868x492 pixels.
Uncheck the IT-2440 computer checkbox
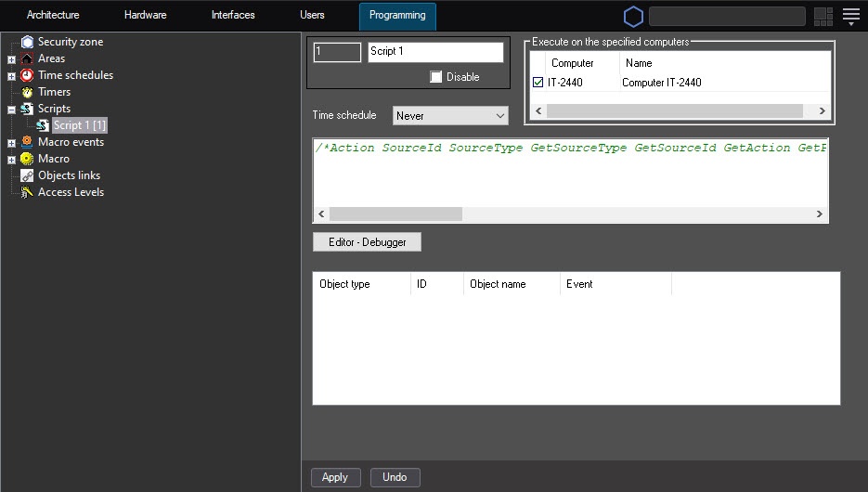538,83
